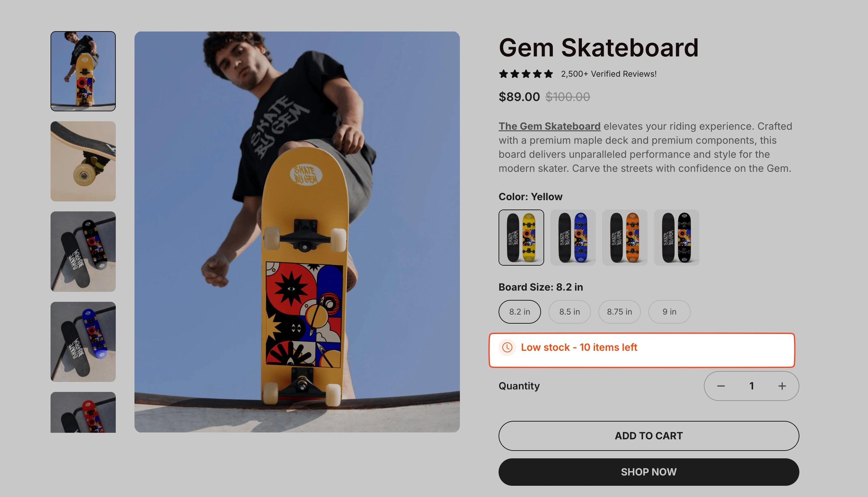868x497 pixels.
Task: Click the SHOP NOW button
Action: (649, 472)
